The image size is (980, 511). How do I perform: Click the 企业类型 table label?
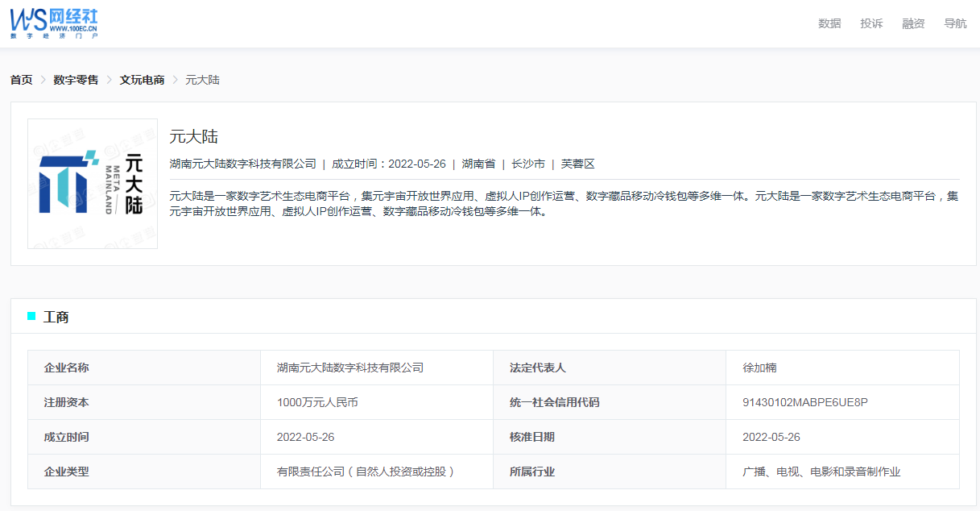(66, 472)
